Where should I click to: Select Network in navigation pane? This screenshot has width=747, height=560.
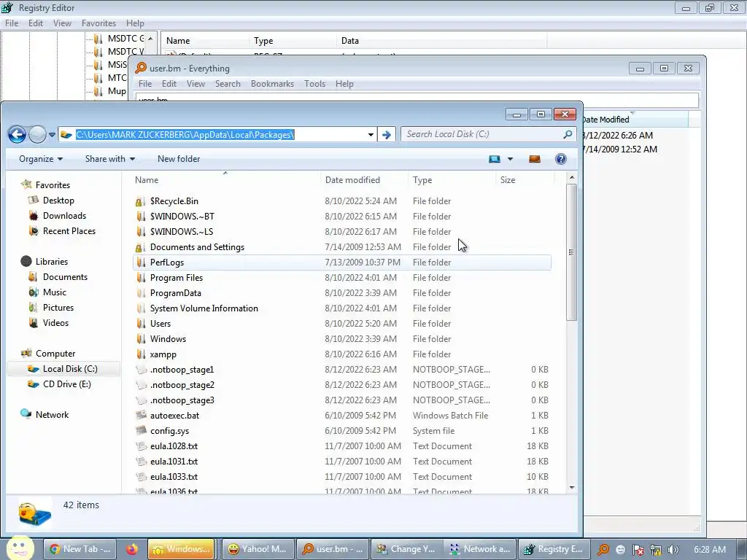[x=52, y=414]
